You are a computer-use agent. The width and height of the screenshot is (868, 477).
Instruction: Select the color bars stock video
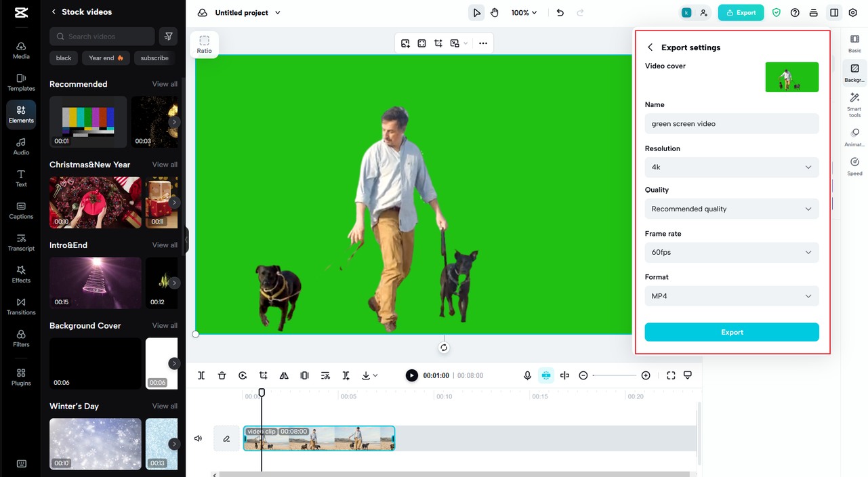[88, 122]
